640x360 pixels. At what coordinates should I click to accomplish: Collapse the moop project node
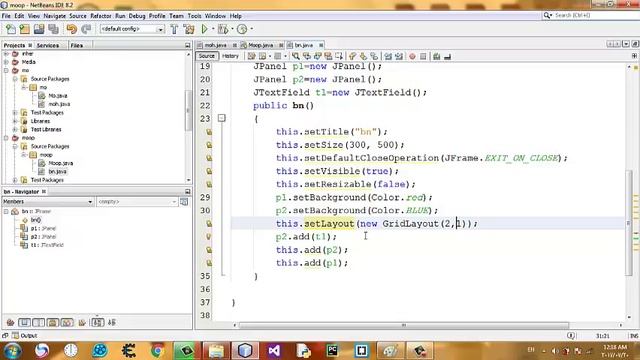pos(6,138)
